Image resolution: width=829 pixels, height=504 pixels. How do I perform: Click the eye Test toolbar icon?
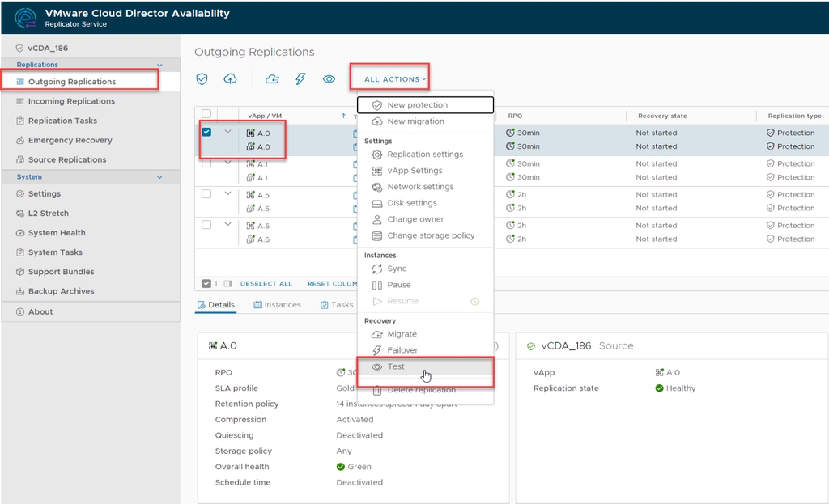(329, 78)
